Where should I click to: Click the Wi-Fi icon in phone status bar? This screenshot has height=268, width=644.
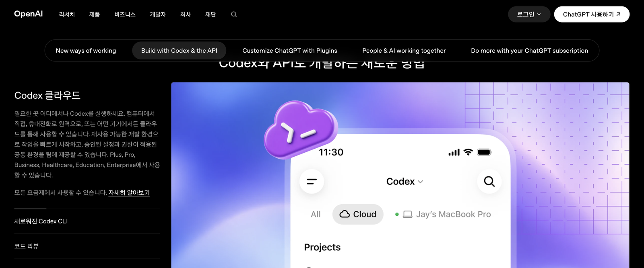coord(468,152)
